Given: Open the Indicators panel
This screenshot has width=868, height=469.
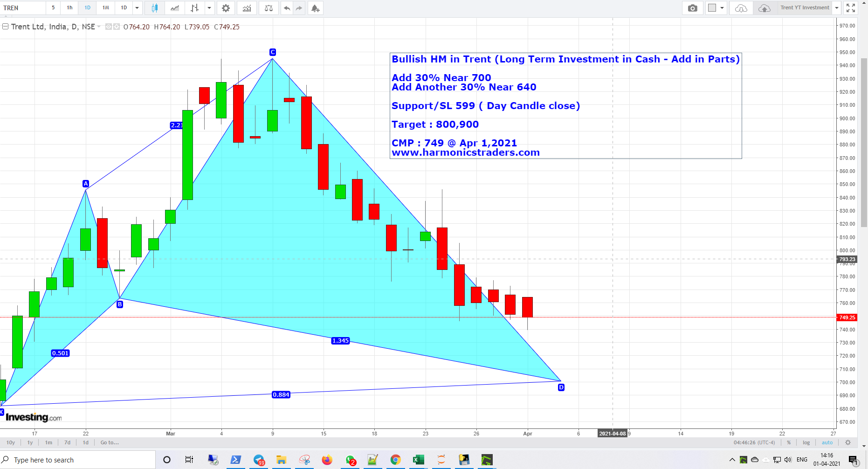Looking at the screenshot, I should [247, 8].
